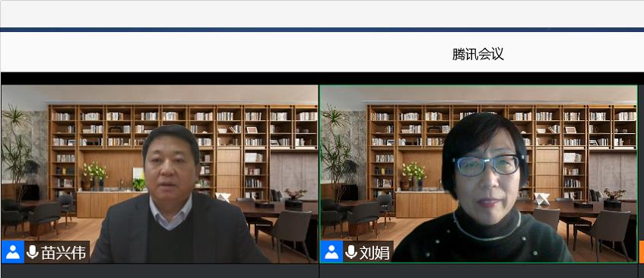Click the dark blue horizontal divider bar
The height and width of the screenshot is (278, 644).
click(x=322, y=30)
